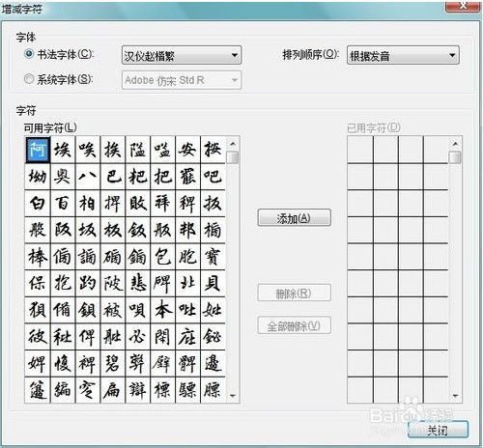This screenshot has width=483, height=448.
Task: Pick the character 北 from the grid
Action: tap(187, 283)
